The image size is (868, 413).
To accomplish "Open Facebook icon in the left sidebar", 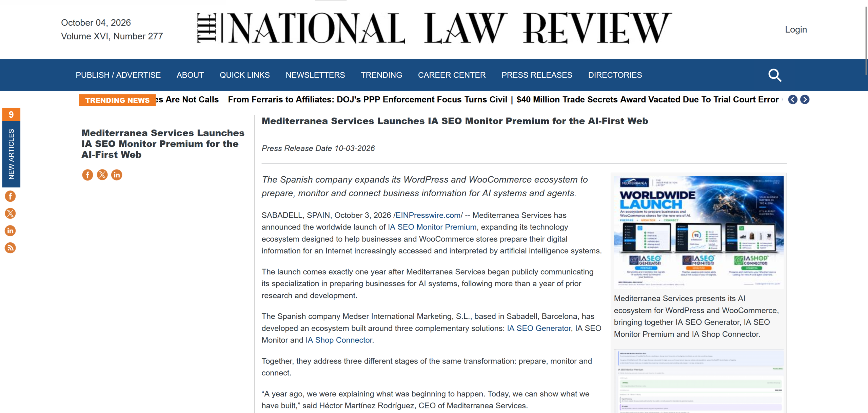I will pos(10,196).
